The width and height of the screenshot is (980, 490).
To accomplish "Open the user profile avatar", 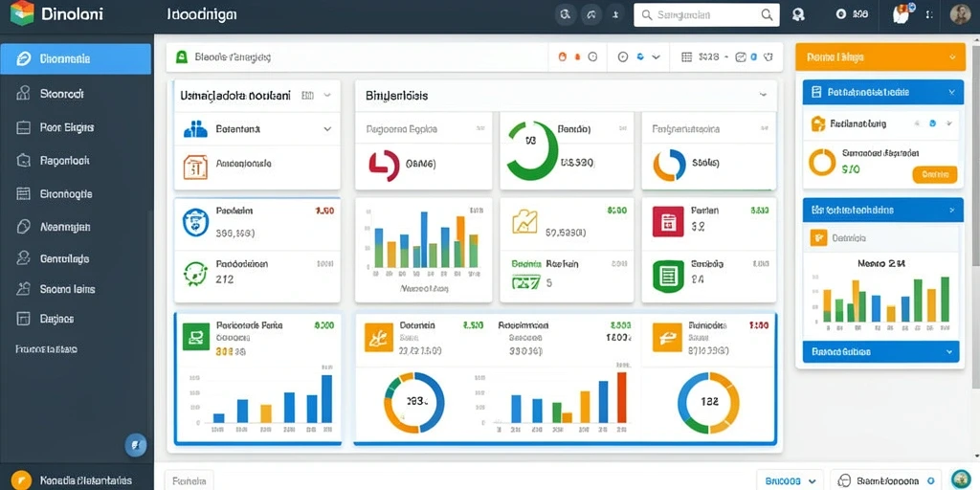I will click(x=961, y=14).
